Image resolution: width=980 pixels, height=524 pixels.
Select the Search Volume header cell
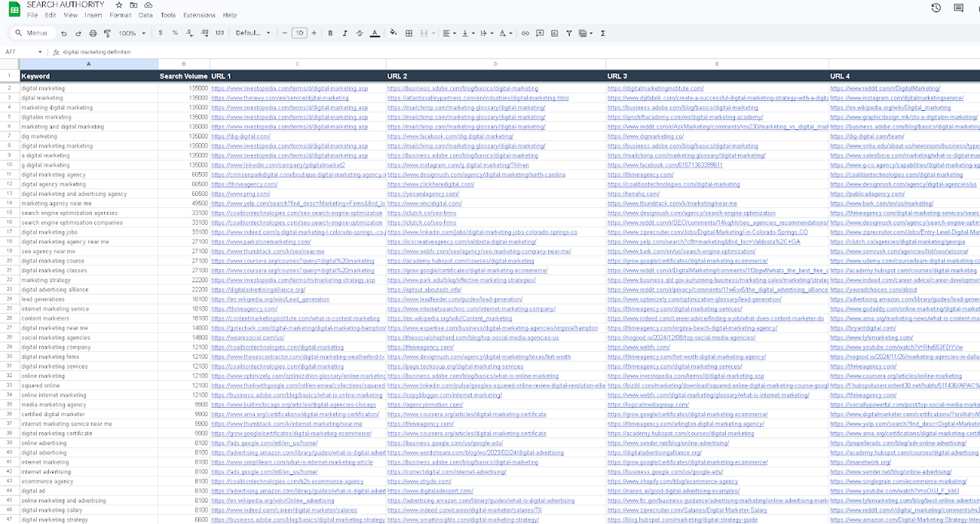coord(183,76)
